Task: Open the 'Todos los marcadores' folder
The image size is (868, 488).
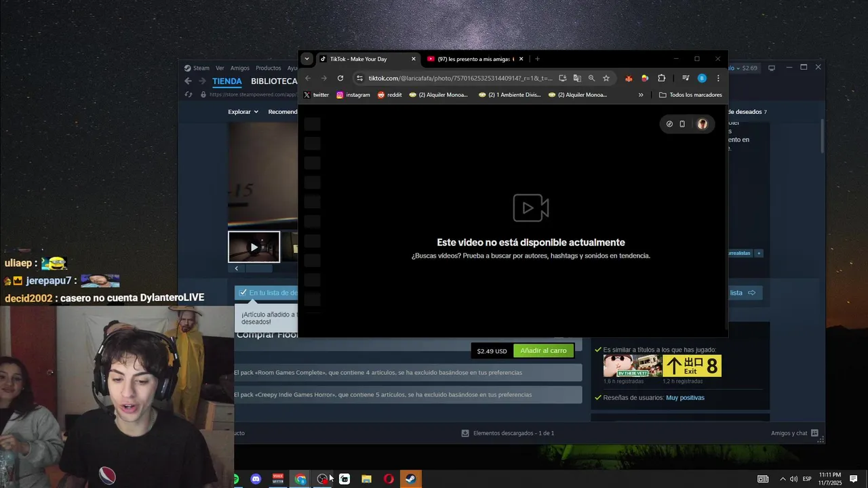Action: [x=690, y=95]
